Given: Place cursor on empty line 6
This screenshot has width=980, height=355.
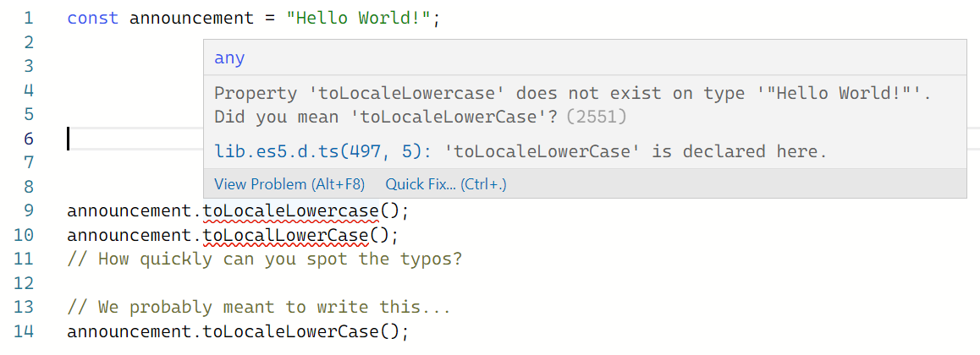Looking at the screenshot, I should [135, 139].
